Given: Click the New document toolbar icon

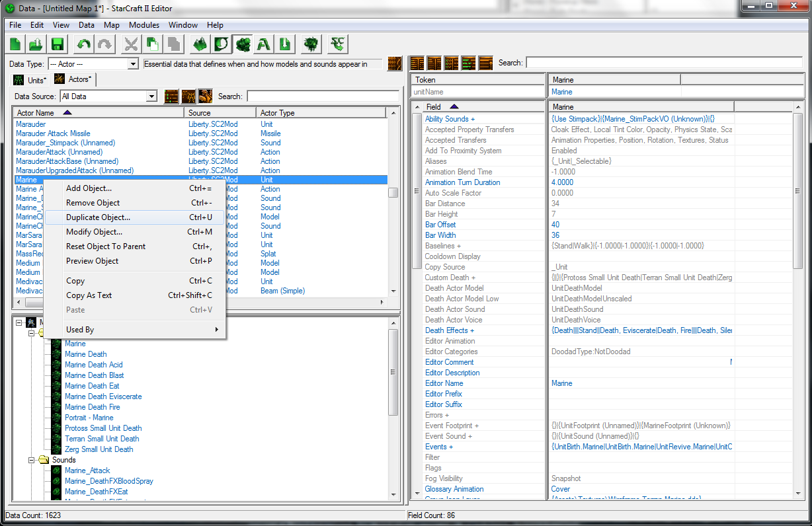Looking at the screenshot, I should point(15,44).
